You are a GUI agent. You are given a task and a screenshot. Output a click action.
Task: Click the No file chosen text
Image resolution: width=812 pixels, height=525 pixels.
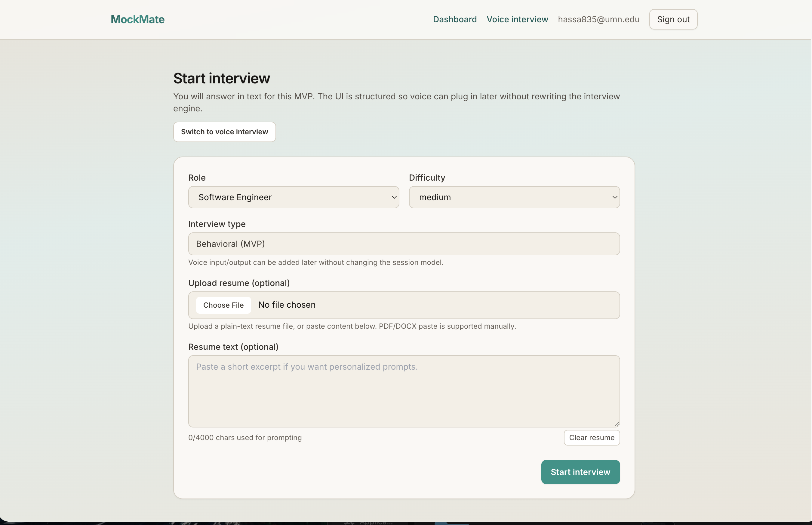(287, 305)
